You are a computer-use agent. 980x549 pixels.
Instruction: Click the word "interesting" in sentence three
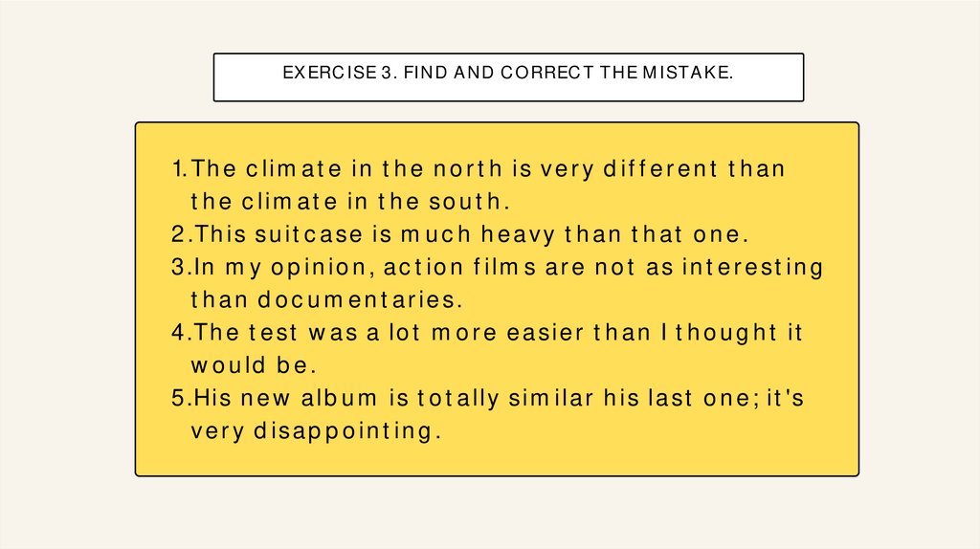[752, 267]
